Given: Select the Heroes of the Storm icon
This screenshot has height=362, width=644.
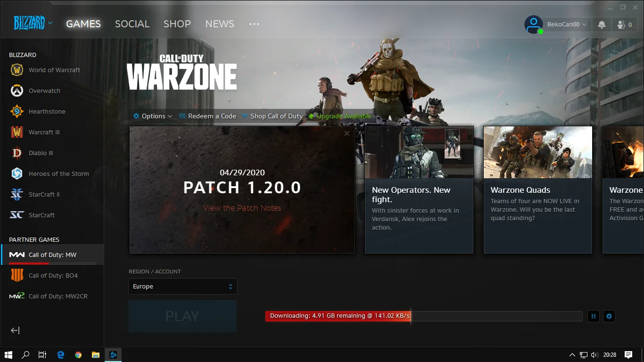Looking at the screenshot, I should coord(17,173).
